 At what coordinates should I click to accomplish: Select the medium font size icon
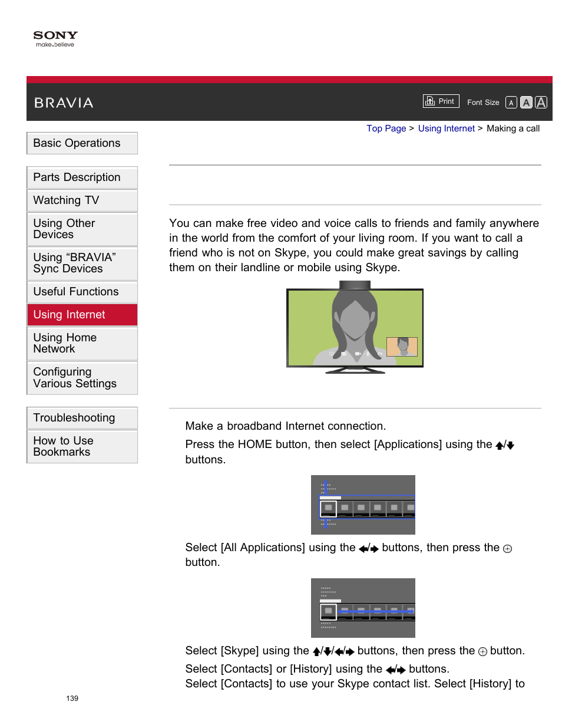pos(526,103)
